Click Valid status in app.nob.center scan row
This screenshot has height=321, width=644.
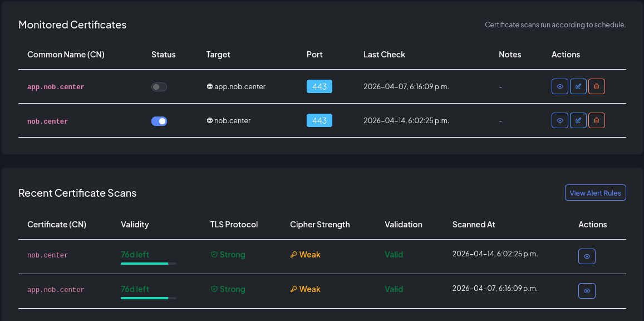tap(394, 289)
